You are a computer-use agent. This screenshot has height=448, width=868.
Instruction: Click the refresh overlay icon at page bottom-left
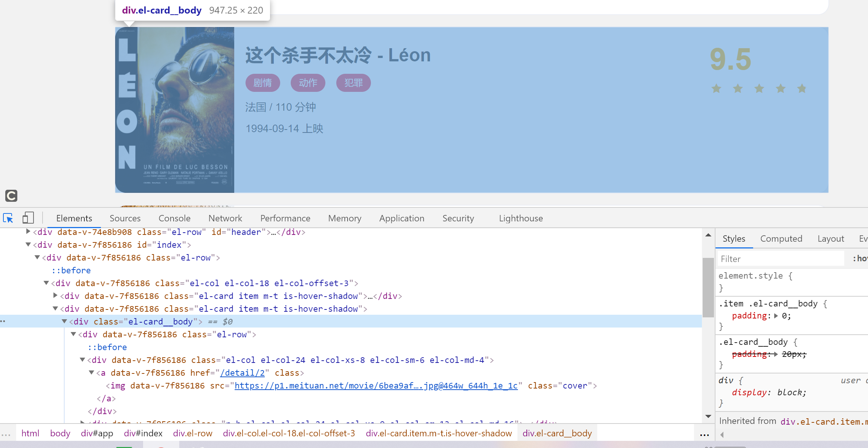(x=11, y=196)
